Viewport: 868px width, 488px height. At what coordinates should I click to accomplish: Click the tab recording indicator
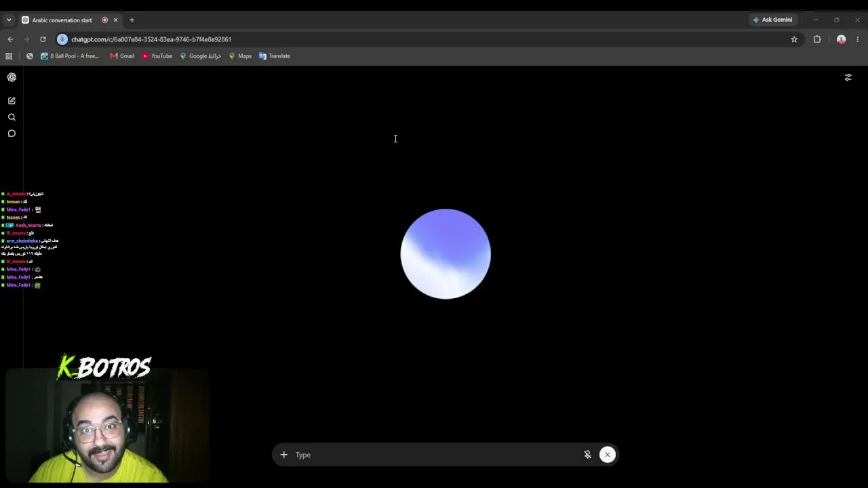click(104, 20)
